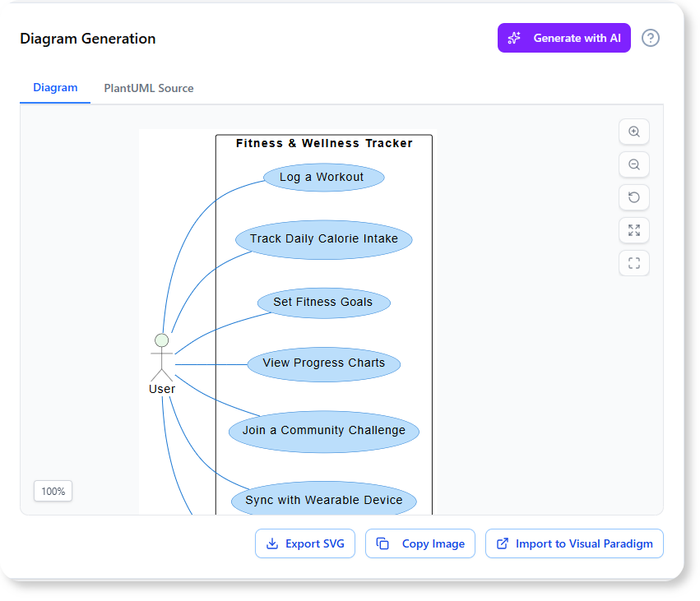The width and height of the screenshot is (700, 601).
Task: Click the zoom out magnifier icon
Action: (x=633, y=164)
